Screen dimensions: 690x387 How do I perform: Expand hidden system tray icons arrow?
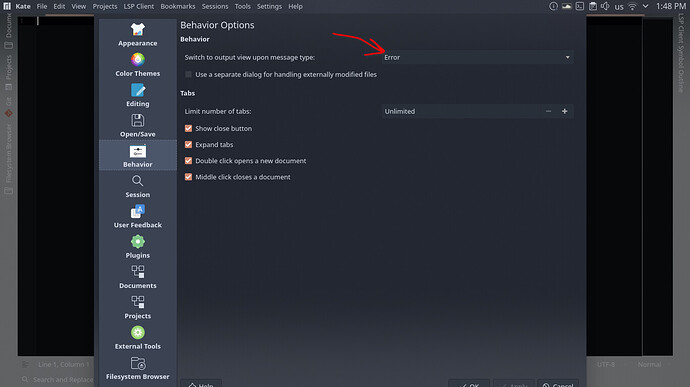tap(645, 6)
